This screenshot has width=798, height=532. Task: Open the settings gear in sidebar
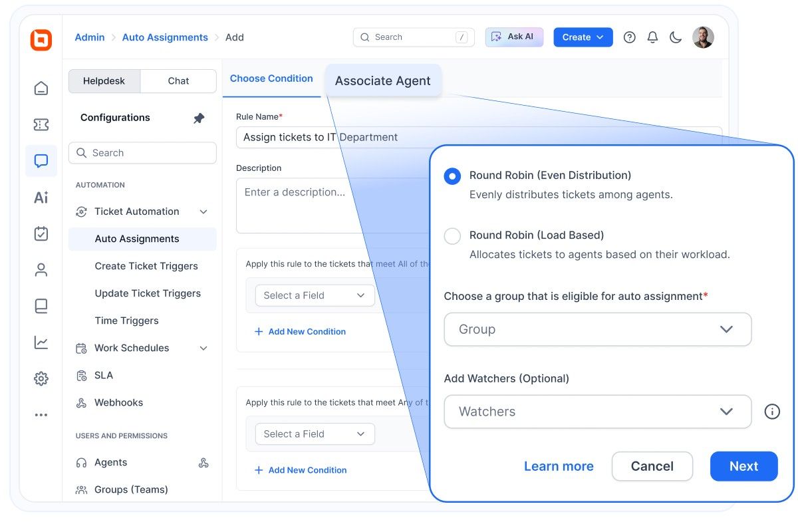[41, 379]
